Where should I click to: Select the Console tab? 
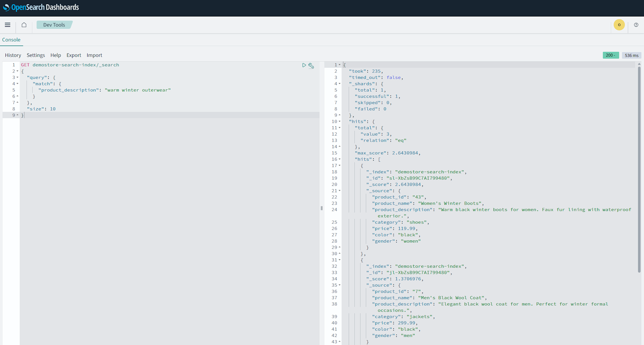[x=11, y=40]
